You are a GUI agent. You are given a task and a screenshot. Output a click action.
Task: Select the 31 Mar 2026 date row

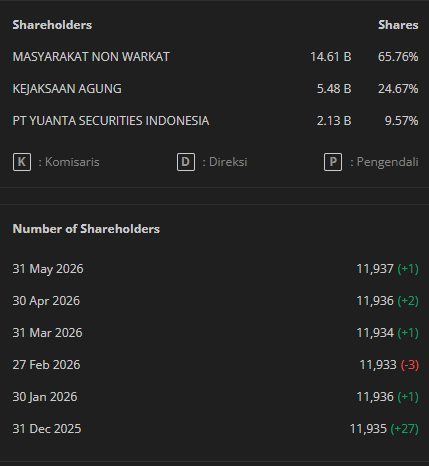[215, 333]
